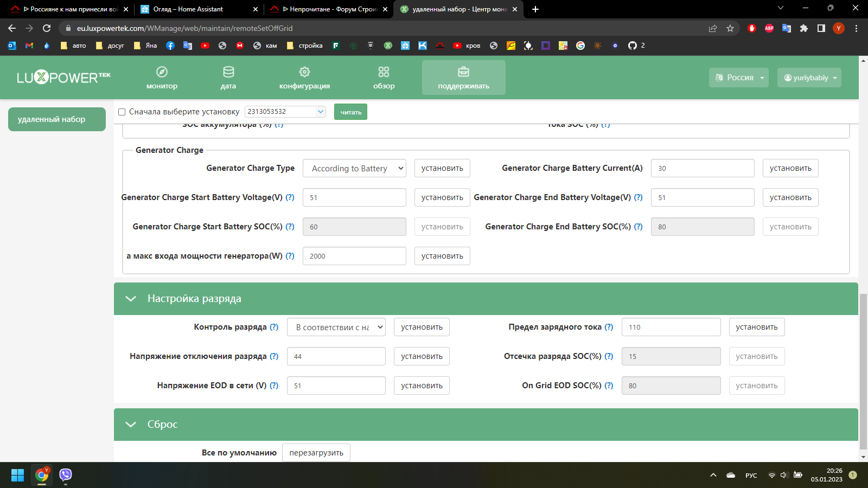Image resolution: width=868 pixels, height=488 pixels.
Task: Click the Luxpower logo
Action: coord(63,78)
